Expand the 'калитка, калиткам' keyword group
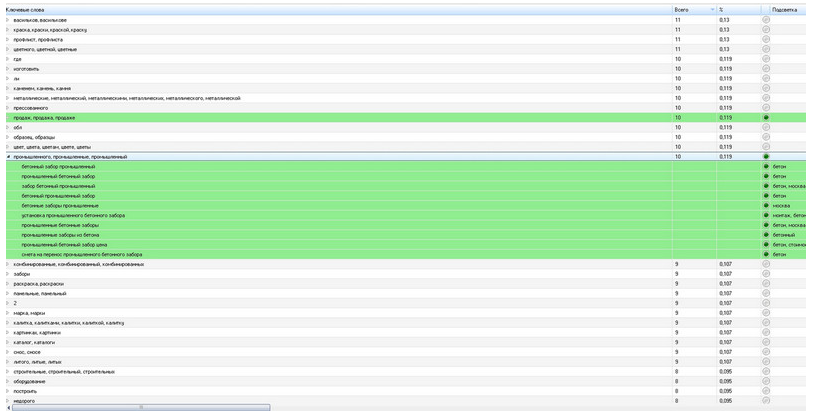Viewport: 814px width, 420px height. (x=7, y=323)
